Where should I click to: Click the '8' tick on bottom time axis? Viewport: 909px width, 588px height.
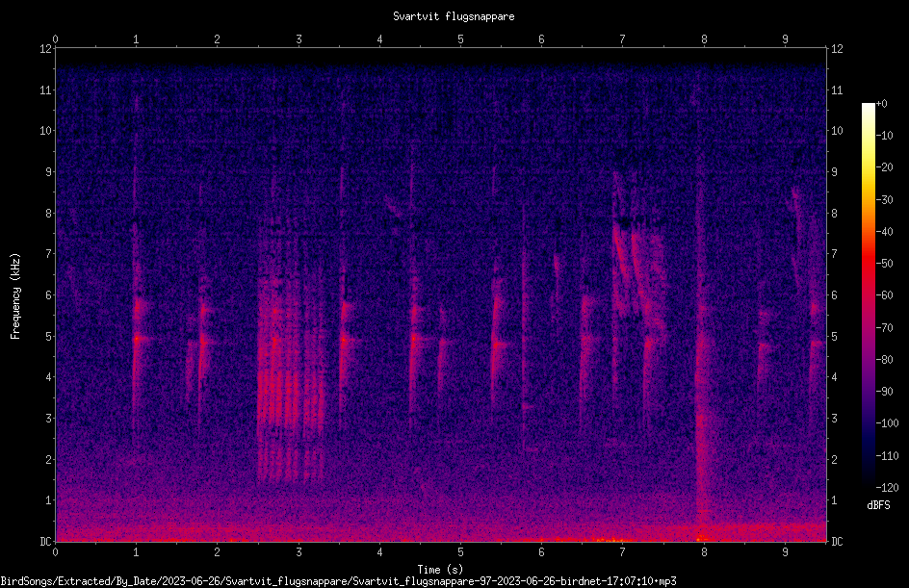click(x=704, y=552)
